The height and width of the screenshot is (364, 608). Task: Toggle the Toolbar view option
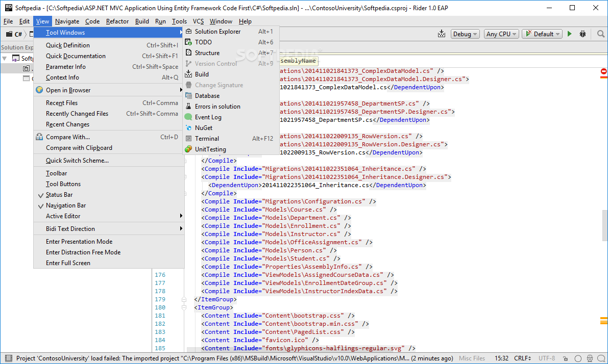tap(109, 173)
